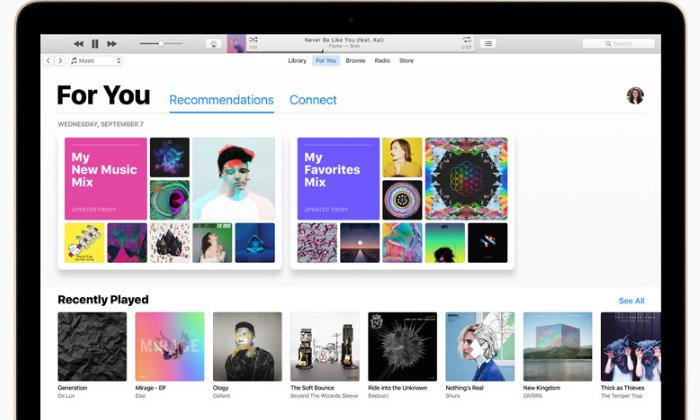
Task: Go to the Store tab
Action: point(406,61)
